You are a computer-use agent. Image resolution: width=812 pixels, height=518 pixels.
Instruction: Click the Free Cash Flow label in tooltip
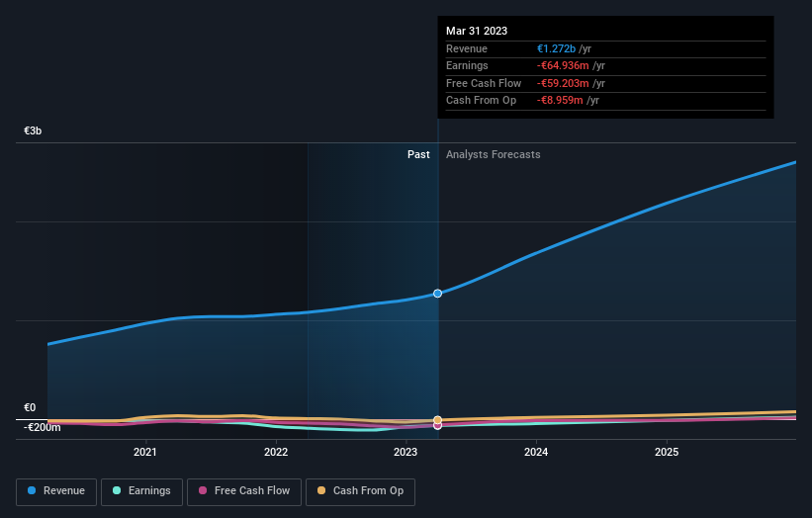[484, 83]
